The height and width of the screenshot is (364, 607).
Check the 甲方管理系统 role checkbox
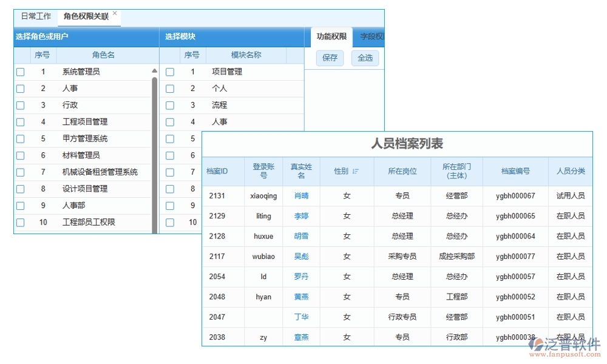point(20,138)
